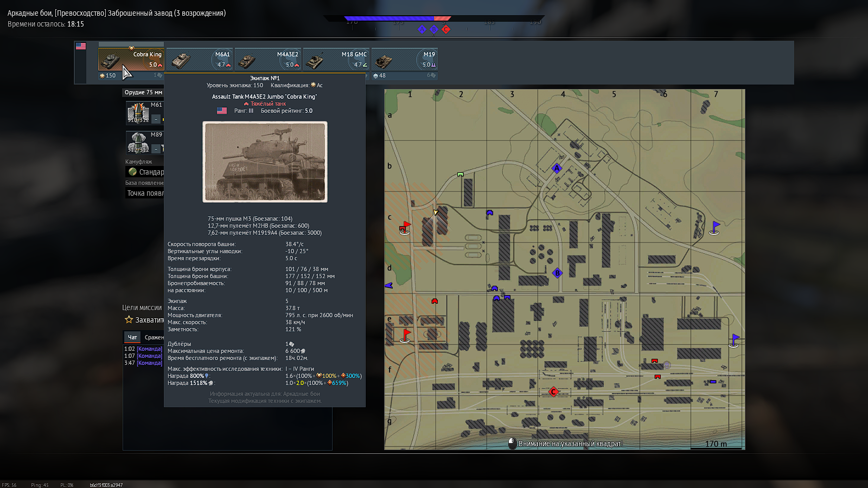Click the blue tank marker in square c3
The height and width of the screenshot is (488, 868).
click(x=490, y=213)
